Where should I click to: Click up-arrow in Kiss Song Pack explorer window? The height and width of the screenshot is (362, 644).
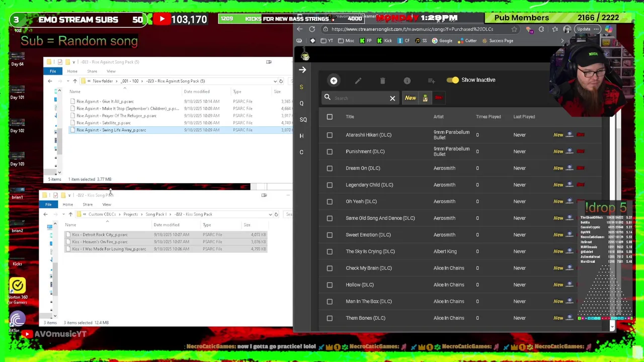pos(70,214)
